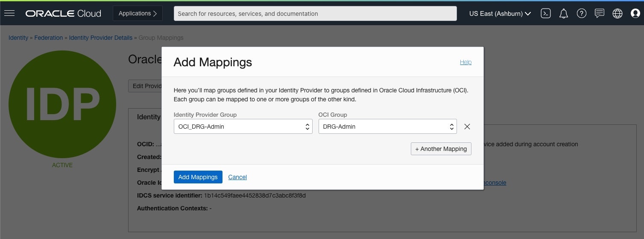The height and width of the screenshot is (239, 644).
Task: Click the Cancel link
Action: tap(237, 177)
